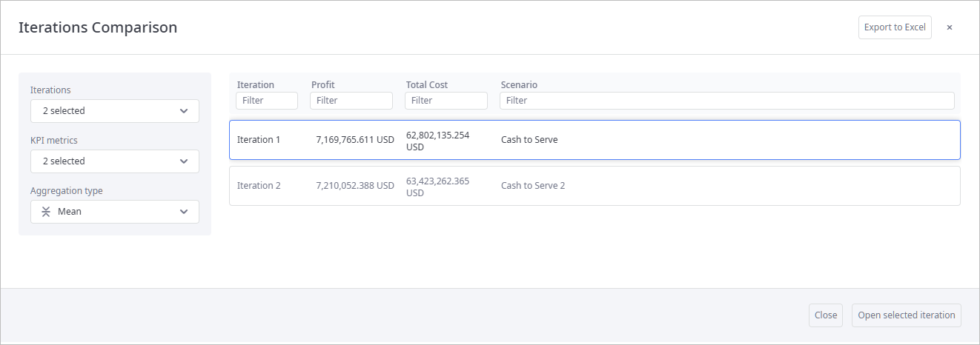Focus the Profit column filter field
The height and width of the screenshot is (345, 980).
[351, 101]
